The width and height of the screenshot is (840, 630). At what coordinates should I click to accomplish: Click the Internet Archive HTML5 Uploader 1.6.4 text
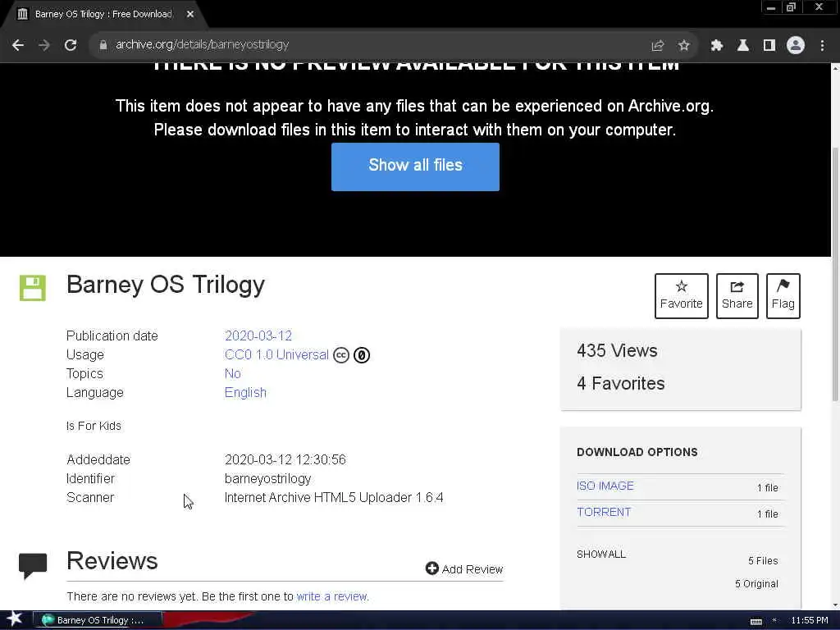334,498
